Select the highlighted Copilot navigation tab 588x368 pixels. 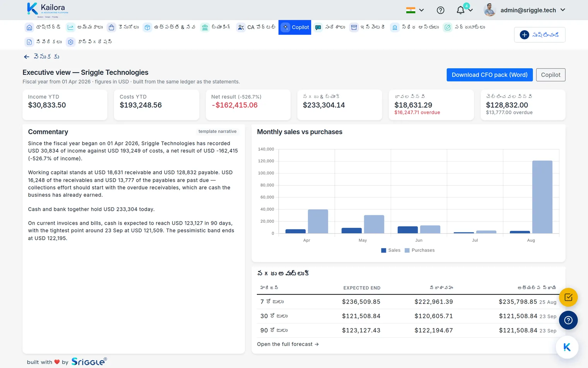(295, 28)
